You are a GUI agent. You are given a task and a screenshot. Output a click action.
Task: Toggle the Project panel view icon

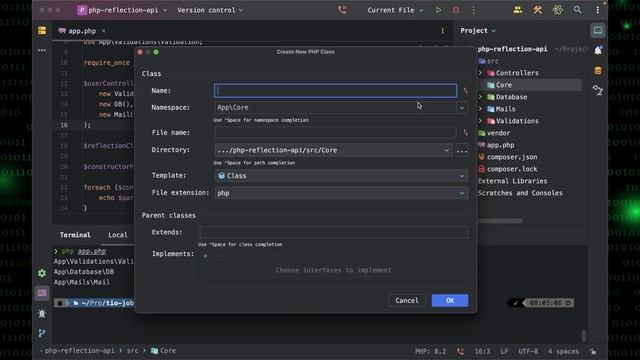tap(598, 30)
